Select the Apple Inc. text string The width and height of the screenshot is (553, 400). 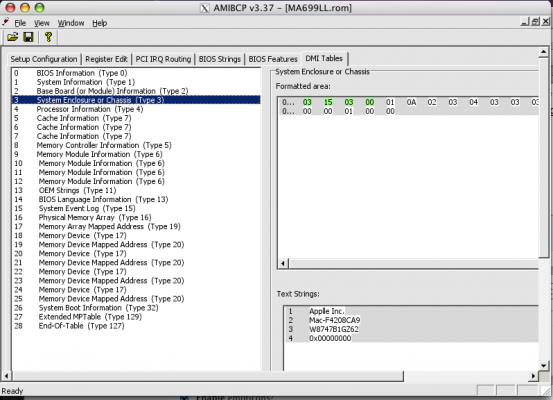pyautogui.click(x=327, y=311)
